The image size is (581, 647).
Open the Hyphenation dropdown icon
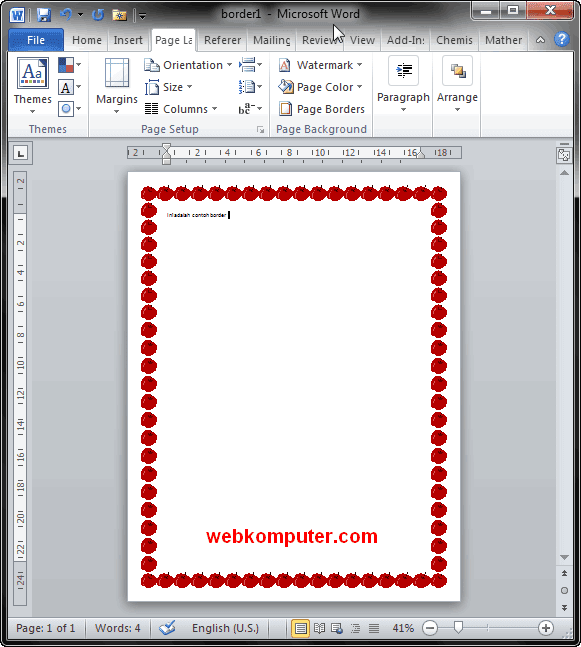tap(250, 109)
